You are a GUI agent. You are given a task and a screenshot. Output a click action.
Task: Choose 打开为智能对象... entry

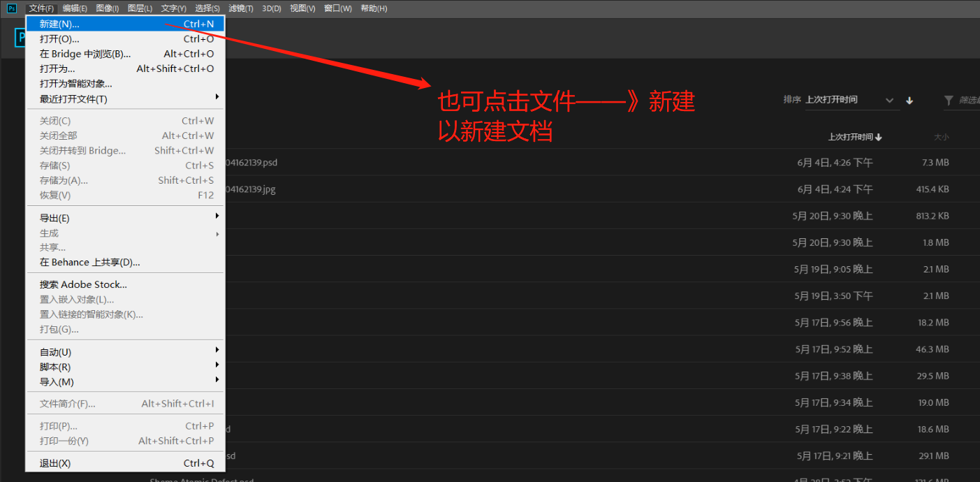(125, 84)
